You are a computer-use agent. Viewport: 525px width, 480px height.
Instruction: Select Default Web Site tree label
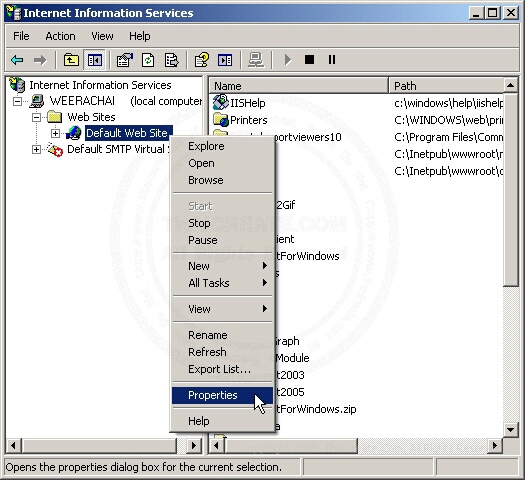[x=129, y=133]
